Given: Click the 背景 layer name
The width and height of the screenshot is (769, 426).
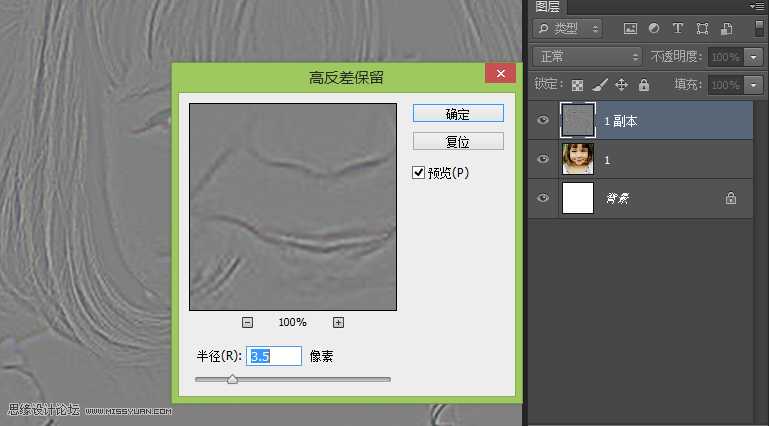Looking at the screenshot, I should (617, 199).
